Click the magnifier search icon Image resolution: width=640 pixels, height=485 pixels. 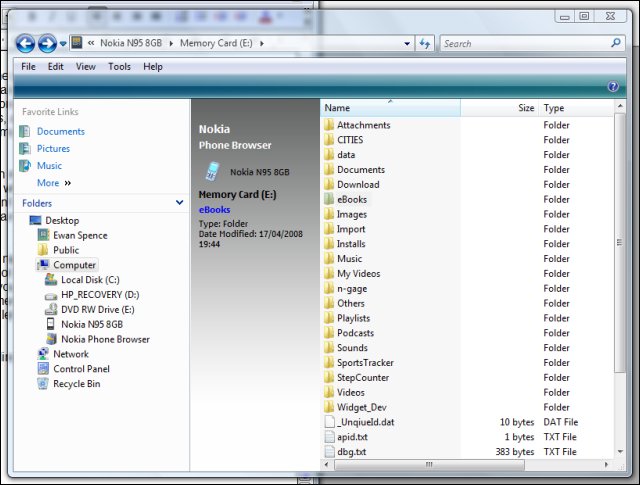616,42
